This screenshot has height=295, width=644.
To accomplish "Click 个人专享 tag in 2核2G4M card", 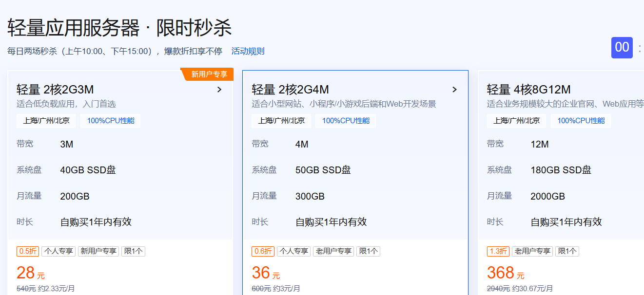I will coord(293,251).
